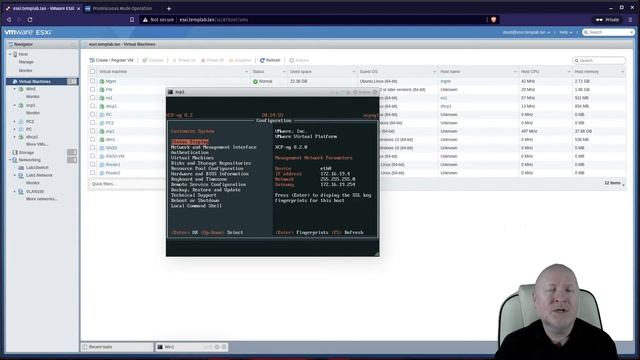
Task: Collapse the Win1 node in Navigator
Action: [15, 89]
